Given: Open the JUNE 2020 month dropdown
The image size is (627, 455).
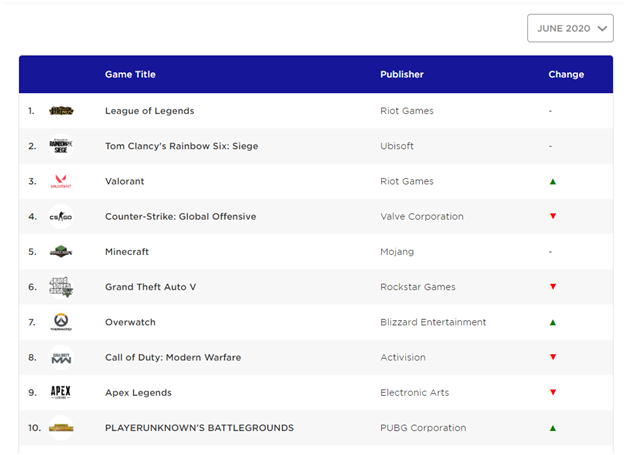Looking at the screenshot, I should point(570,28).
